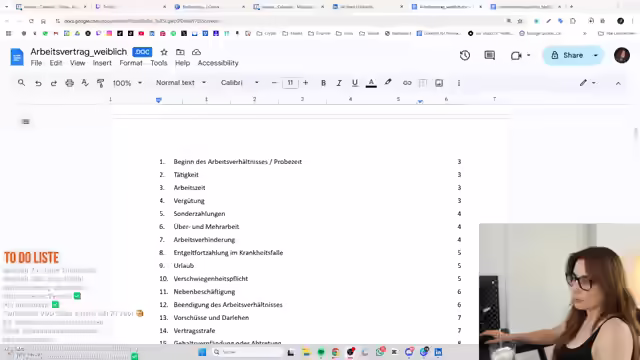Toggle bold formatting
640x360 pixels.
click(x=323, y=83)
